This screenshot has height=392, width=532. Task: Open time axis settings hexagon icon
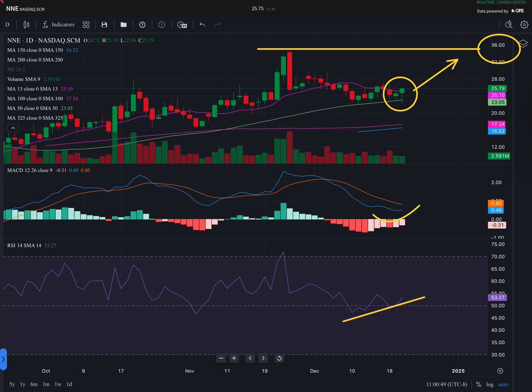[501, 371]
